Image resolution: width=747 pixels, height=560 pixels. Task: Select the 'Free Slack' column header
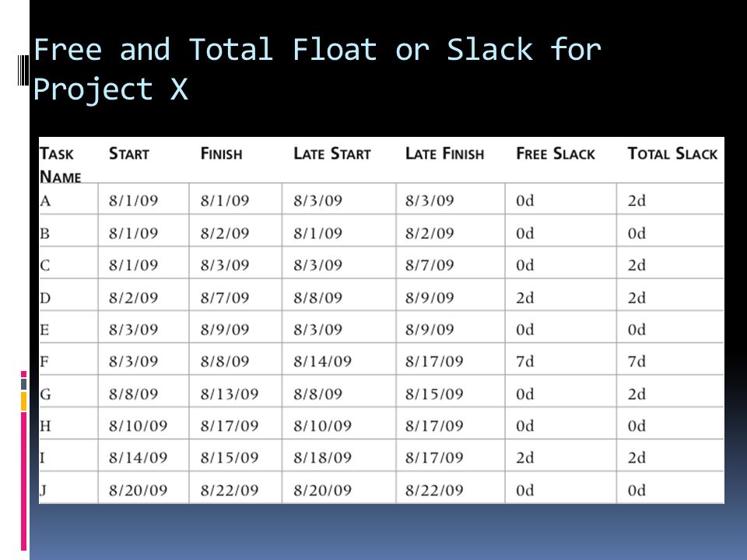(556, 153)
